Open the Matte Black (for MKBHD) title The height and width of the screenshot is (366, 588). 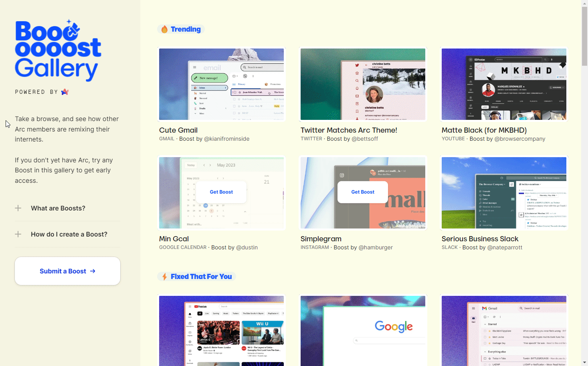tap(484, 130)
